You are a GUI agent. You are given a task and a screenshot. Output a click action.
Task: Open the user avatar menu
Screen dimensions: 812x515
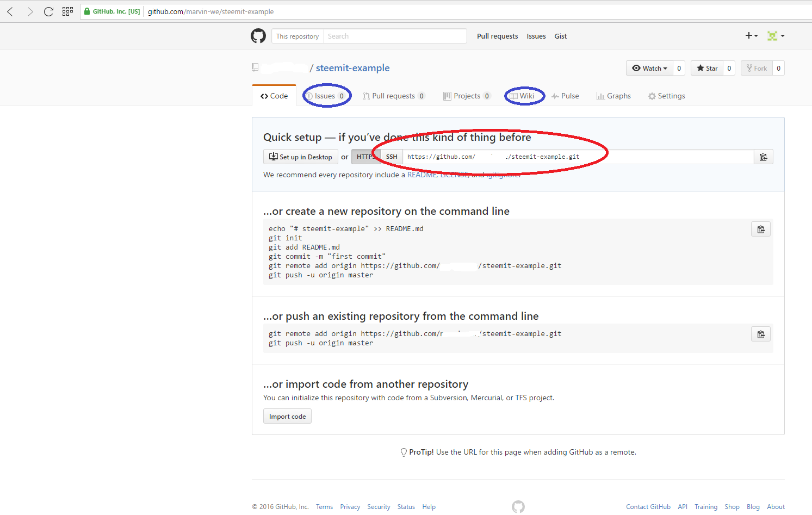pos(776,35)
